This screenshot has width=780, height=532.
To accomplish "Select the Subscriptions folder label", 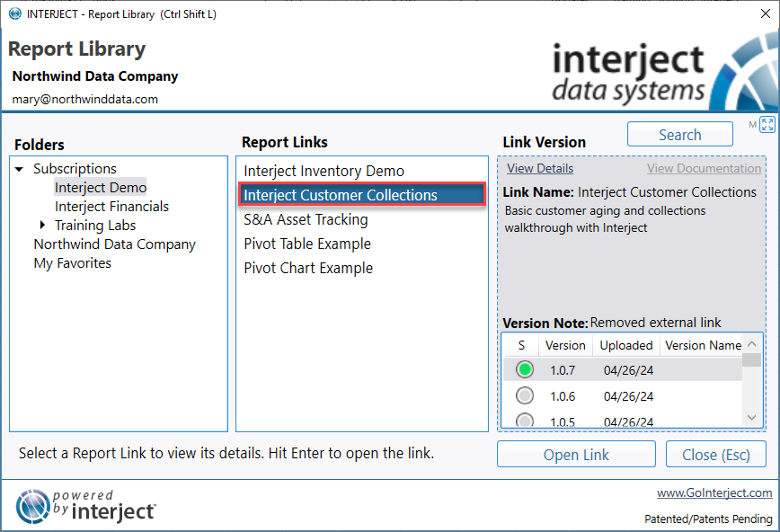I will pyautogui.click(x=75, y=169).
